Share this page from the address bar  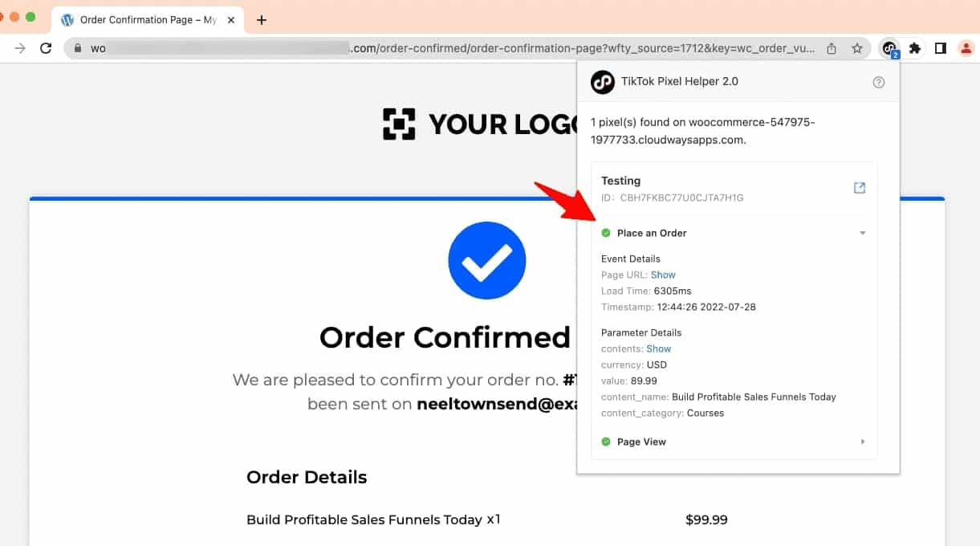tap(832, 48)
